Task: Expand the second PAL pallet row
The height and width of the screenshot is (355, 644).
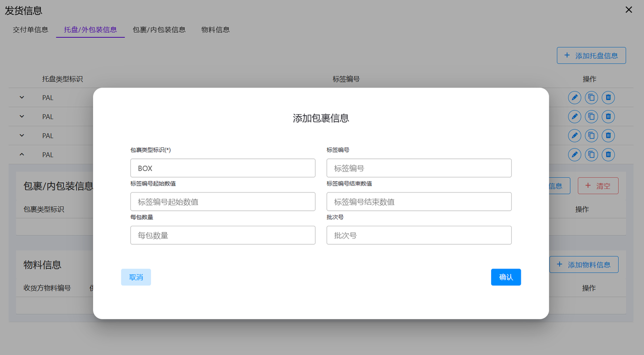Action: coord(22,117)
